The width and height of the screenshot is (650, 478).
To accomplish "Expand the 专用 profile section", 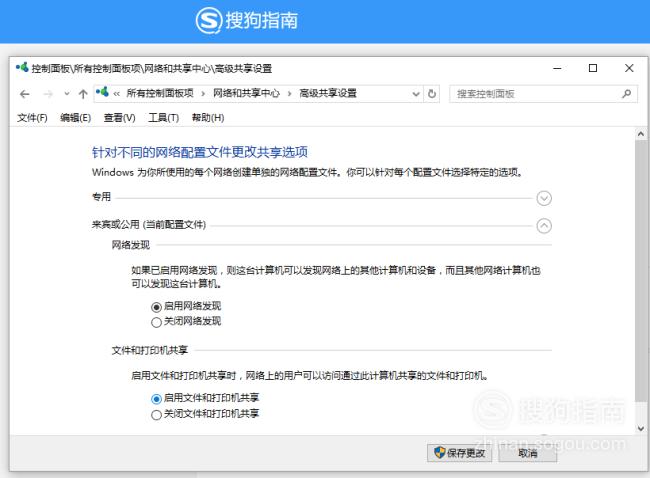I will pyautogui.click(x=544, y=198).
